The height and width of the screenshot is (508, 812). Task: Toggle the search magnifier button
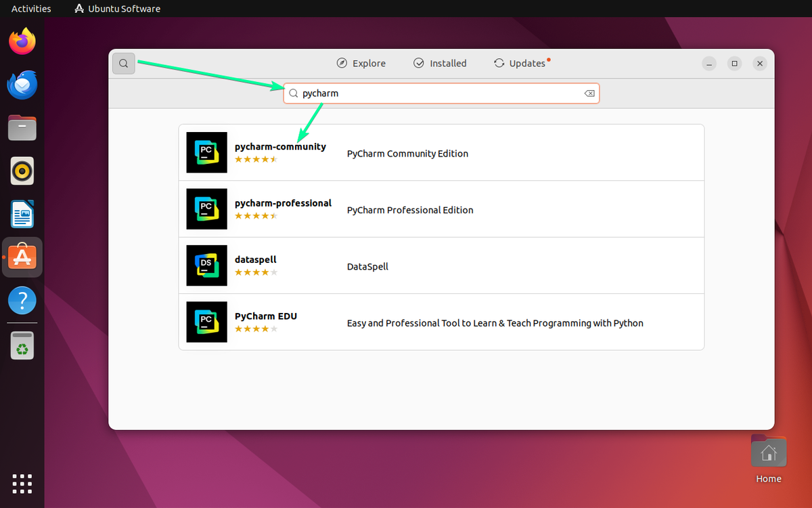point(123,63)
